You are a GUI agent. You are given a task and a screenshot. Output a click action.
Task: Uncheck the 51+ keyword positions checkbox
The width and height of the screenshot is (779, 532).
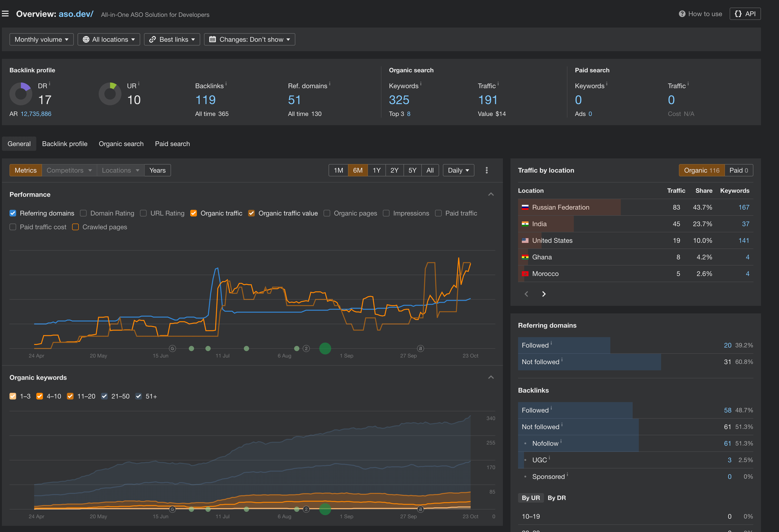click(x=139, y=396)
